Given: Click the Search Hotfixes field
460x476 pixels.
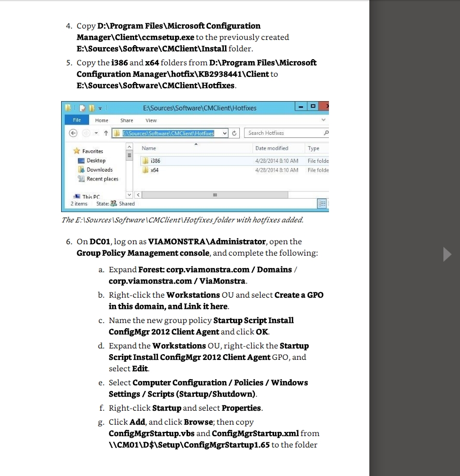Looking at the screenshot, I should 282,133.
